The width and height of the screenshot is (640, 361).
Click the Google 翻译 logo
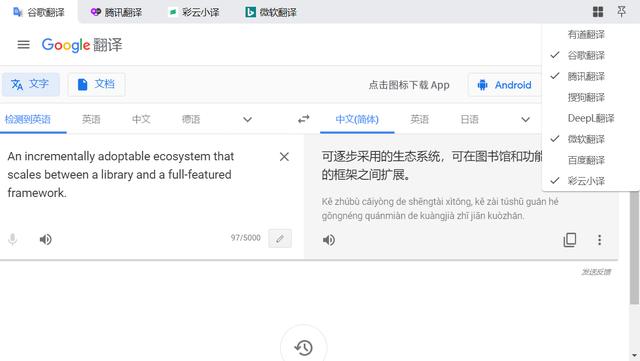82,45
